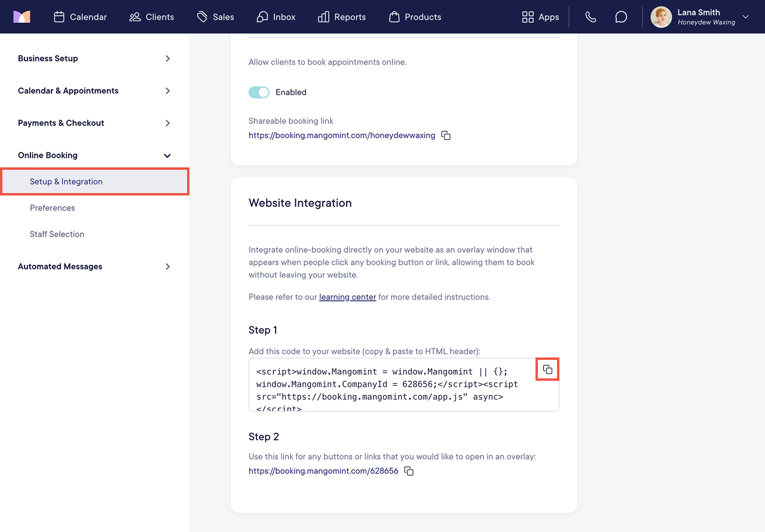Image resolution: width=765 pixels, height=532 pixels.
Task: Select Preferences under Online Booking
Action: tap(53, 208)
